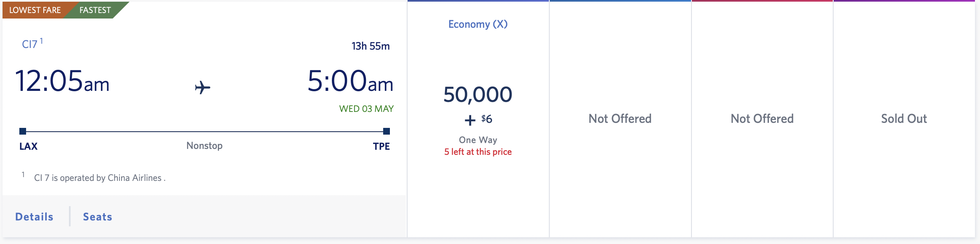Image resolution: width=980 pixels, height=244 pixels.
Task: Click the LAX origin route marker
Action: pos(23,131)
